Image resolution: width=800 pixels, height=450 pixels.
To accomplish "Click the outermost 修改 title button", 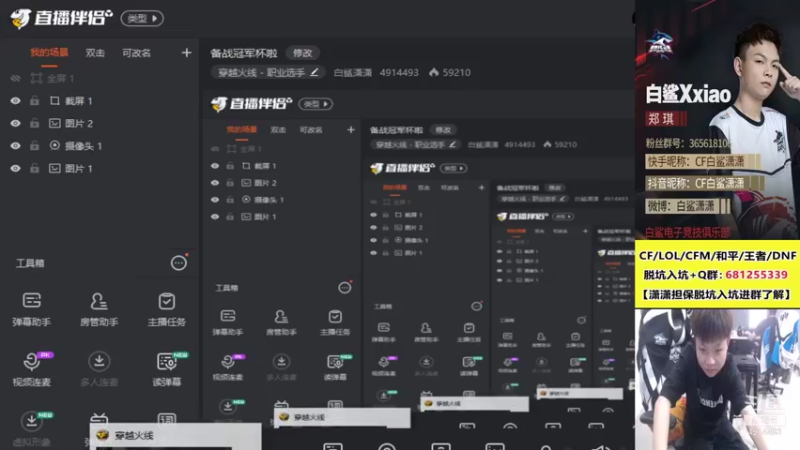I will [302, 53].
